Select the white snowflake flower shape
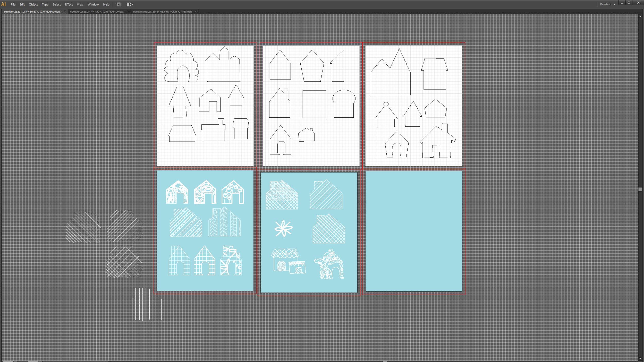The height and width of the screenshot is (362, 644). pos(283,228)
